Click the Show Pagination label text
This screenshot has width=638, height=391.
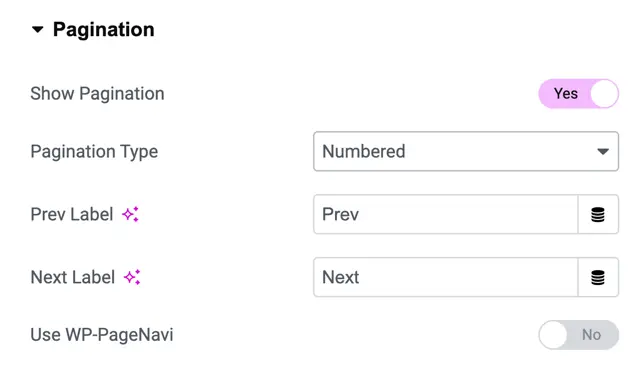pos(97,94)
